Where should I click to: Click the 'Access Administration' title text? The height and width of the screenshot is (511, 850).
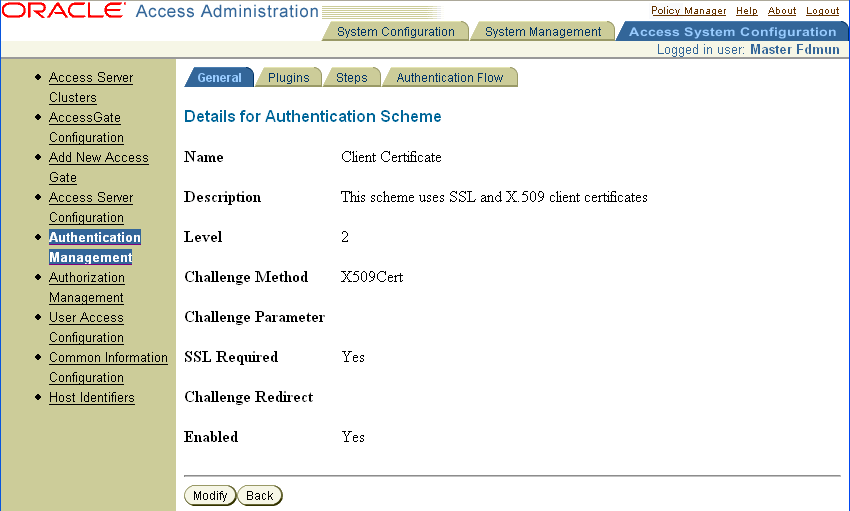click(227, 11)
